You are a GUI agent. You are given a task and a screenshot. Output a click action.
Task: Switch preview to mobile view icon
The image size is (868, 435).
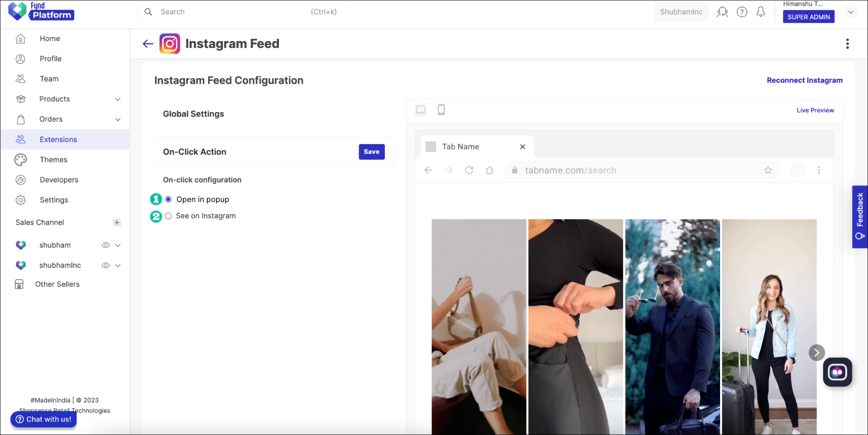441,110
